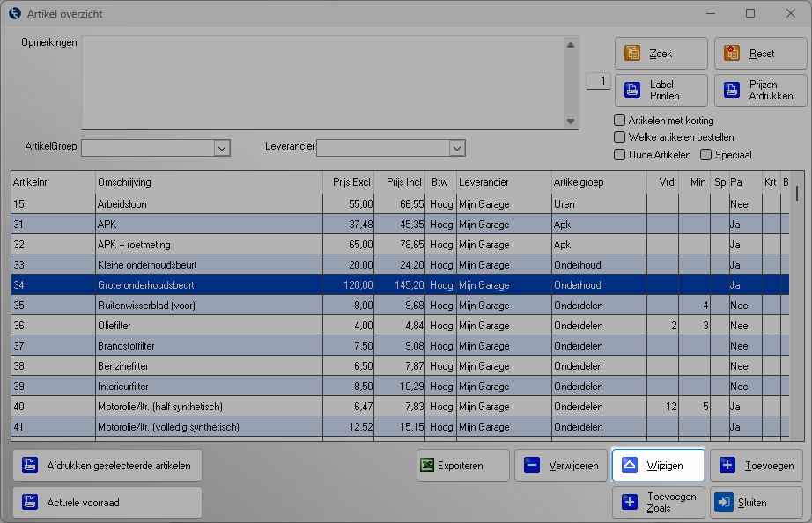Click the Reset clipboard icon

point(732,53)
